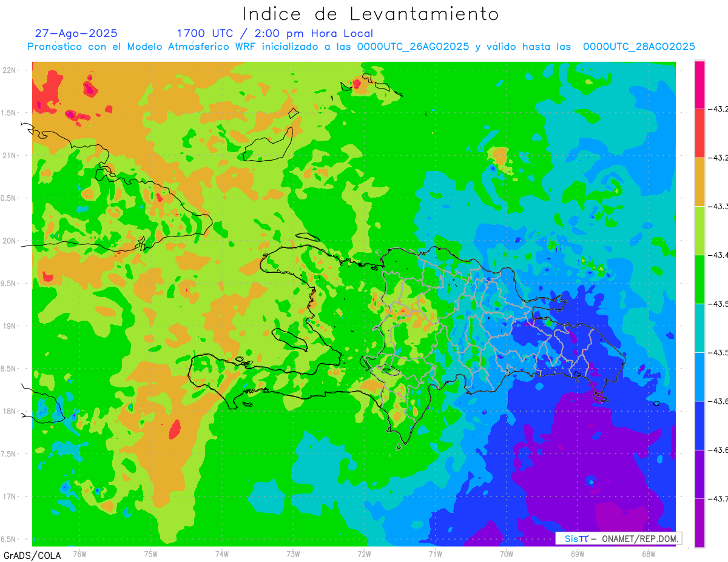Click the "18N" latitude label

coord(10,411)
